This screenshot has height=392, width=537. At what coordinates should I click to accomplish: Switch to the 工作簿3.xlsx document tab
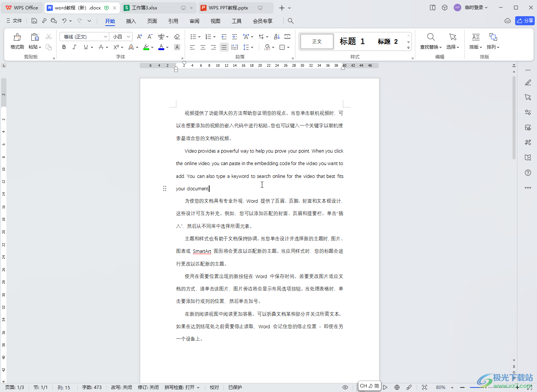pyautogui.click(x=158, y=8)
